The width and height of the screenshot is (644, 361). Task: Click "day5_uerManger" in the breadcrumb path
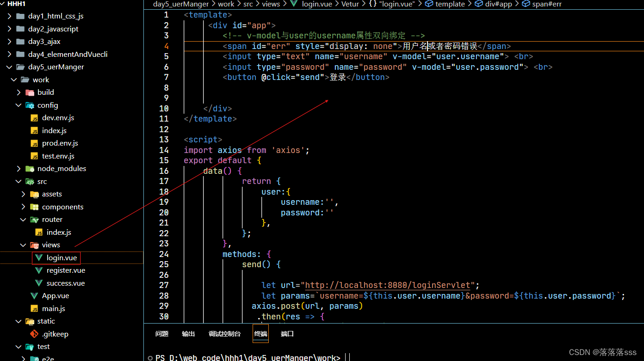tap(180, 4)
